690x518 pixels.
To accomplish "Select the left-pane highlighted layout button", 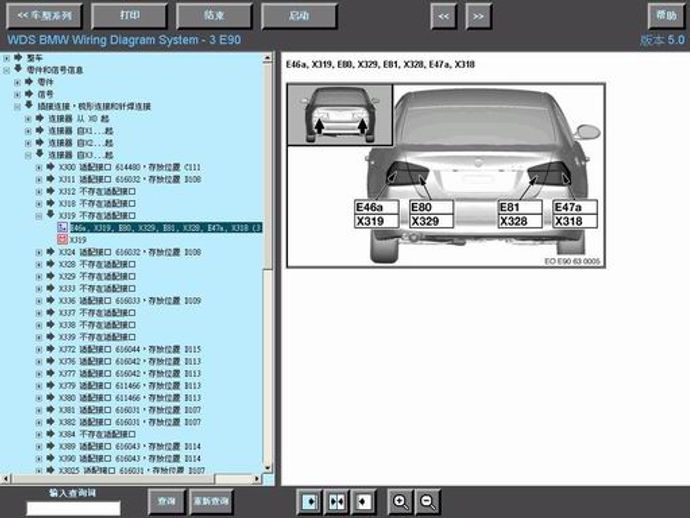I will point(309,501).
